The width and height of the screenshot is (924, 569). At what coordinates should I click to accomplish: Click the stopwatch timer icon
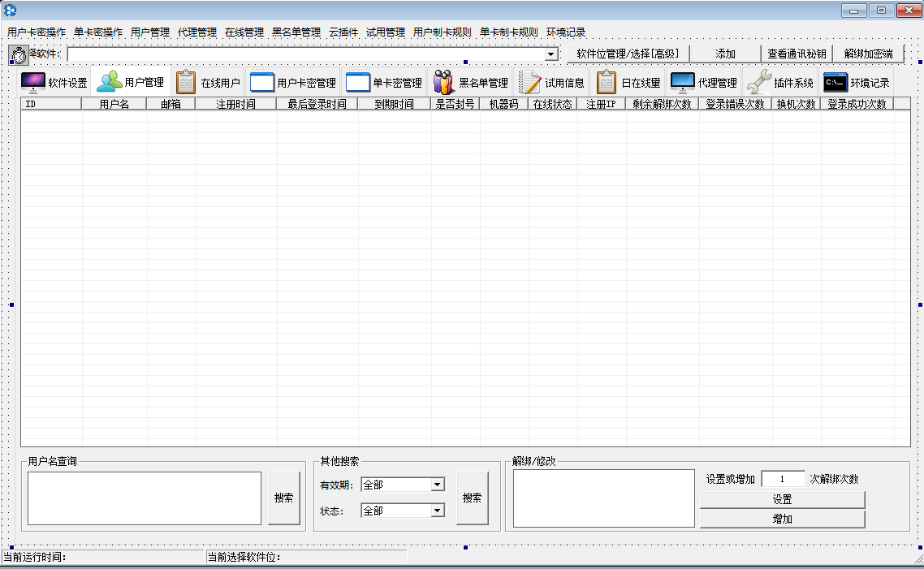(19, 56)
